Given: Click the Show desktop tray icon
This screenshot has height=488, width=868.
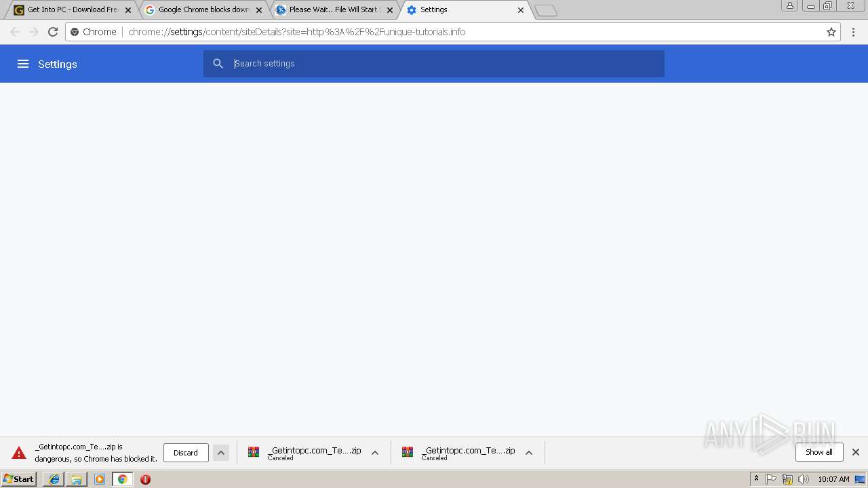Looking at the screenshot, I should point(861,479).
